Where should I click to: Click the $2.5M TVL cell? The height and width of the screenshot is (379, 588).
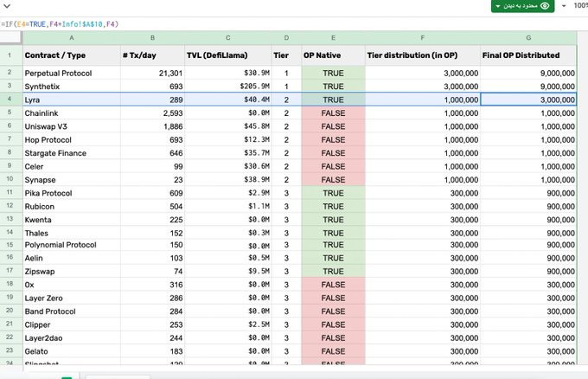228,324
